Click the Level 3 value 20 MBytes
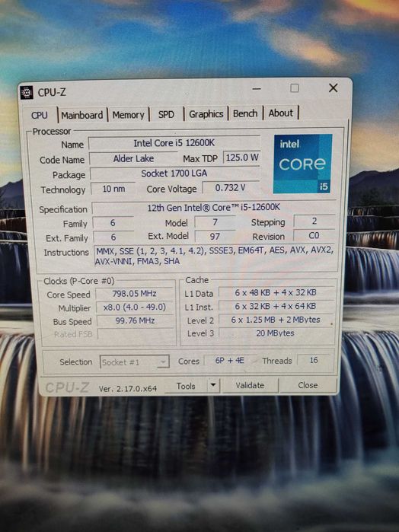399x532 pixels. click(x=276, y=333)
